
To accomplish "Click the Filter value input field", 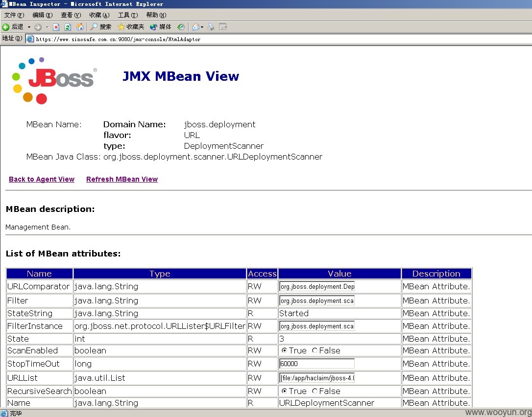I will click(317, 301).
